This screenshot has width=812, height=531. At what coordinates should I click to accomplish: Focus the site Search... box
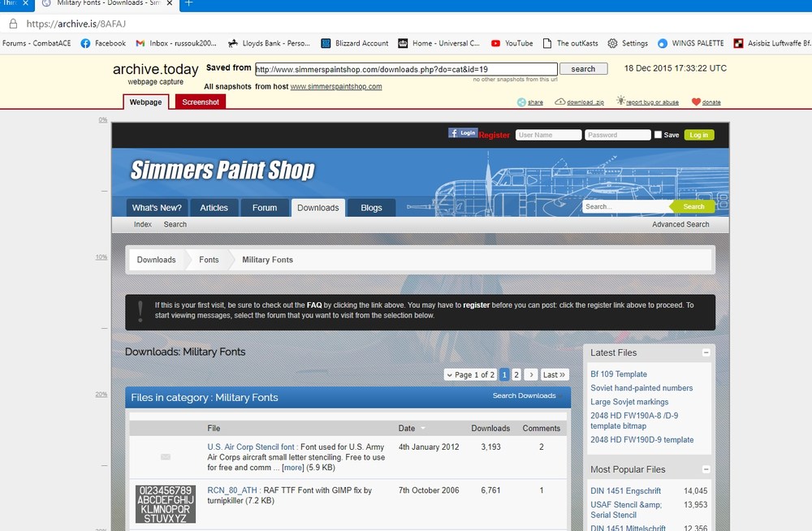(627, 207)
